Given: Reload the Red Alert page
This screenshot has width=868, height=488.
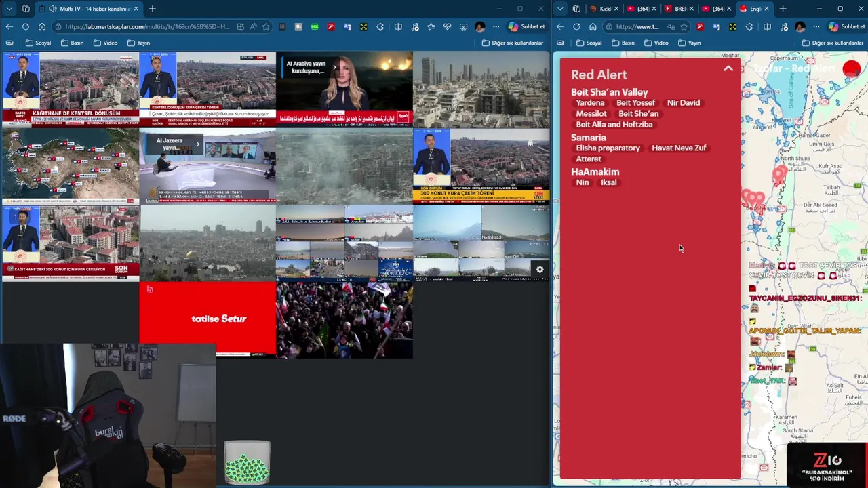Looking at the screenshot, I should click(x=576, y=26).
